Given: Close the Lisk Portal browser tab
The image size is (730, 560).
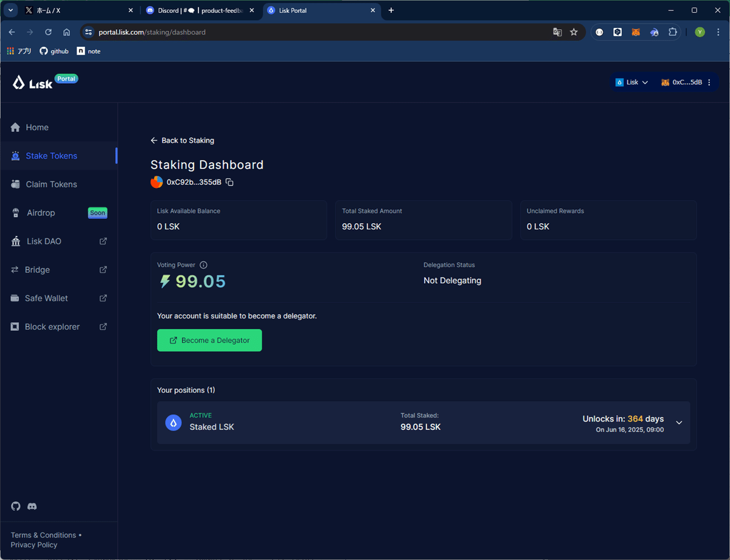Looking at the screenshot, I should coord(372,10).
